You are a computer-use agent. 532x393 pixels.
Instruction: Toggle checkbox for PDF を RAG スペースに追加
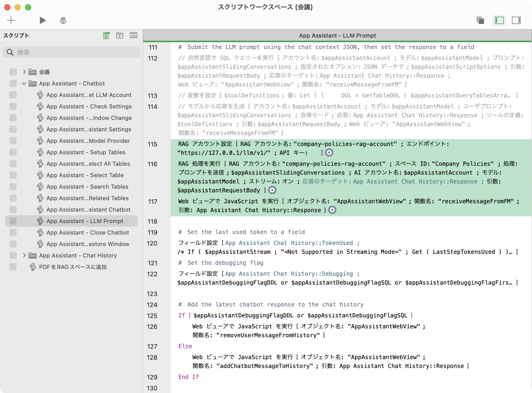13,267
